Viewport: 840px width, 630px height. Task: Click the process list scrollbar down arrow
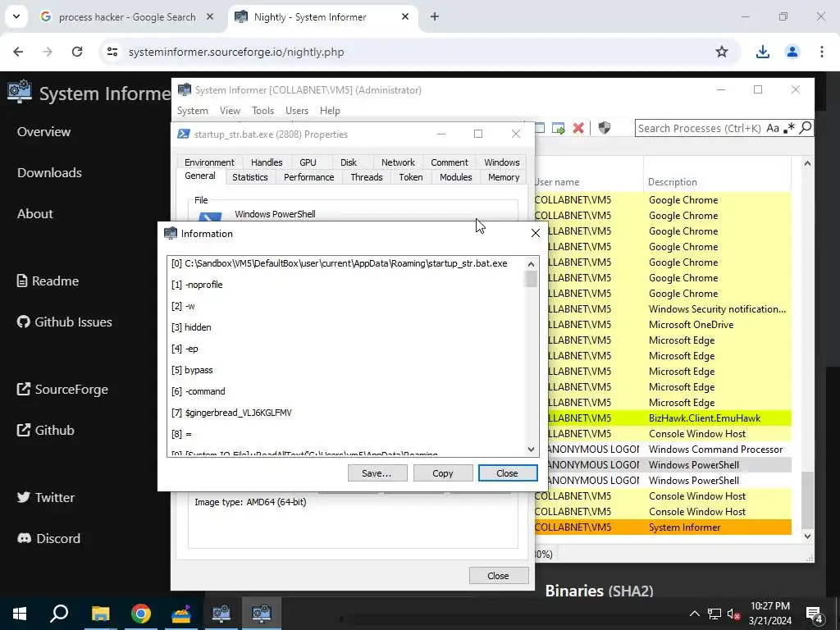(x=807, y=536)
